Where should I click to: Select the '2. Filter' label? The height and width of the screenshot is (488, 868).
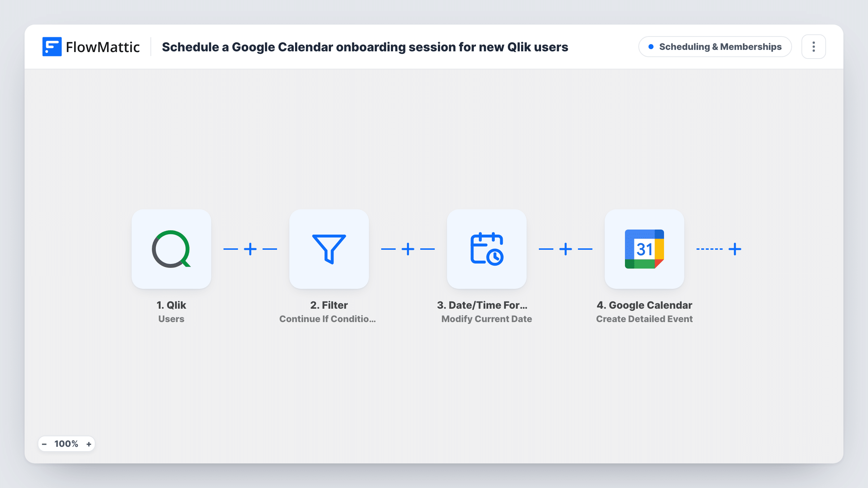[329, 305]
